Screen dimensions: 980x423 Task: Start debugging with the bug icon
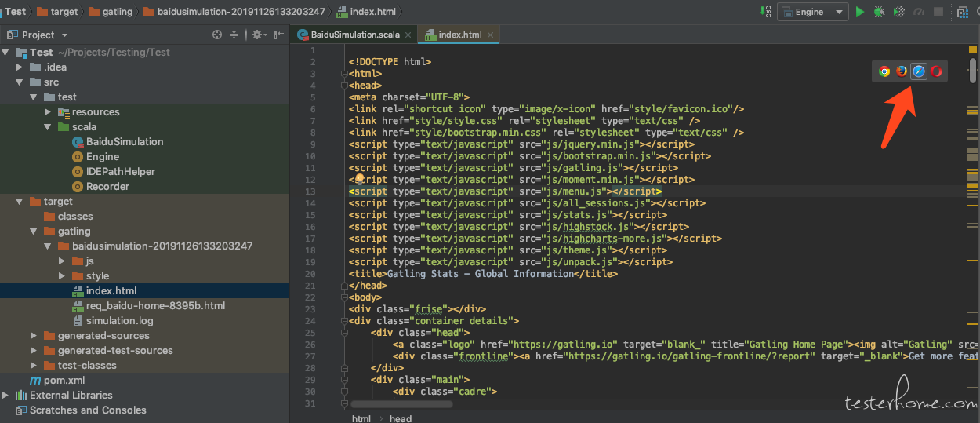click(880, 12)
